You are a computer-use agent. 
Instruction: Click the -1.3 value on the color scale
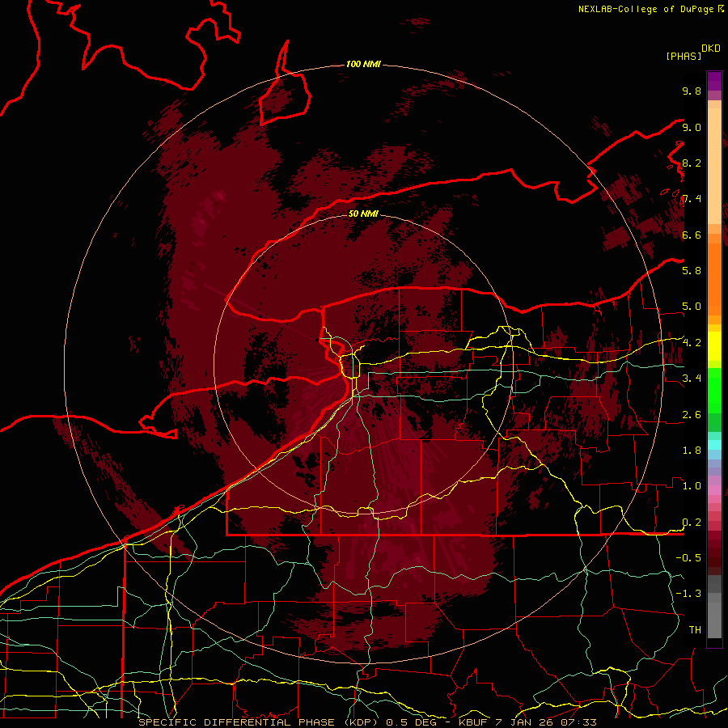(688, 594)
